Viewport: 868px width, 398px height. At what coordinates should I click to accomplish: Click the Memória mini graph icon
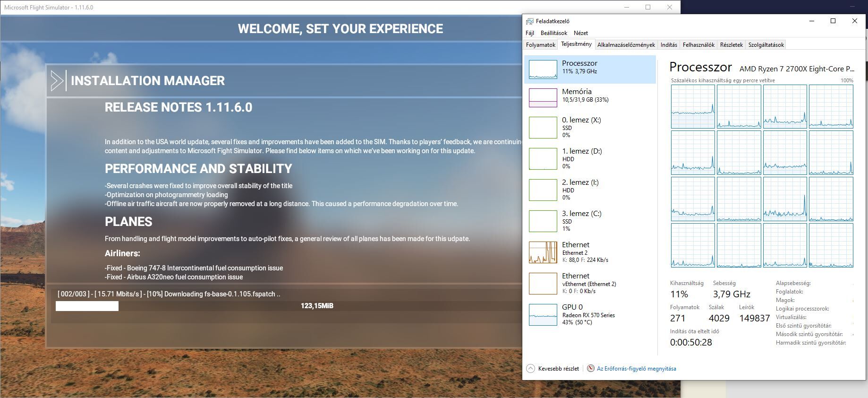click(x=543, y=98)
